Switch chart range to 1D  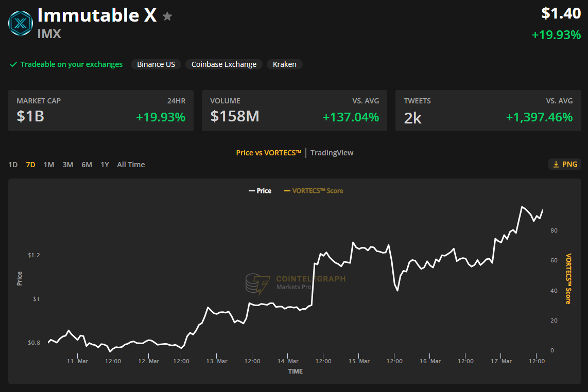click(x=13, y=165)
